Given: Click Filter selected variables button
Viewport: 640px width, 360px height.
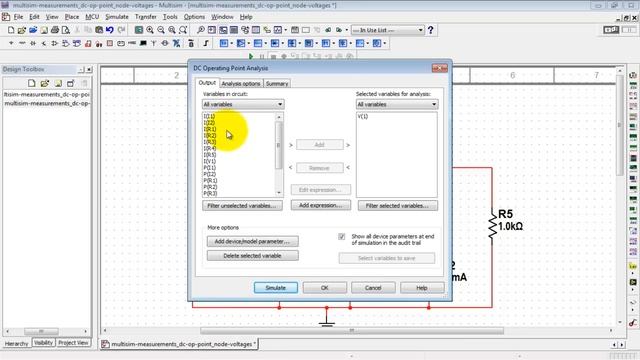Looking at the screenshot, I should click(398, 206).
